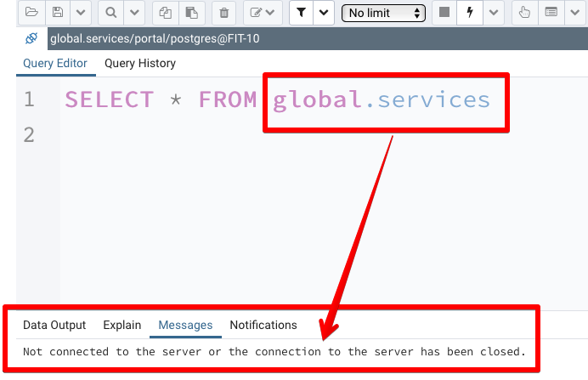This screenshot has height=380, width=588.
Task: Run query with the lightning bolt
Action: [469, 13]
